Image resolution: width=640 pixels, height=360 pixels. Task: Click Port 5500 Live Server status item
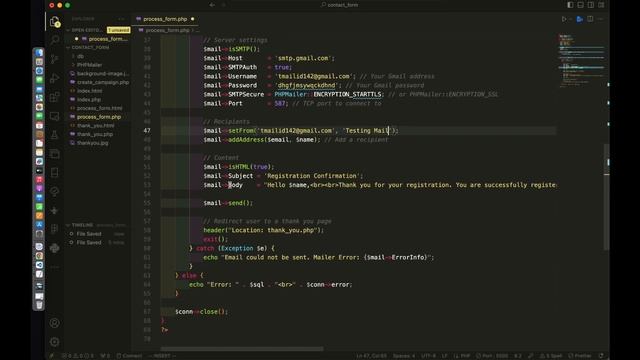(492, 356)
